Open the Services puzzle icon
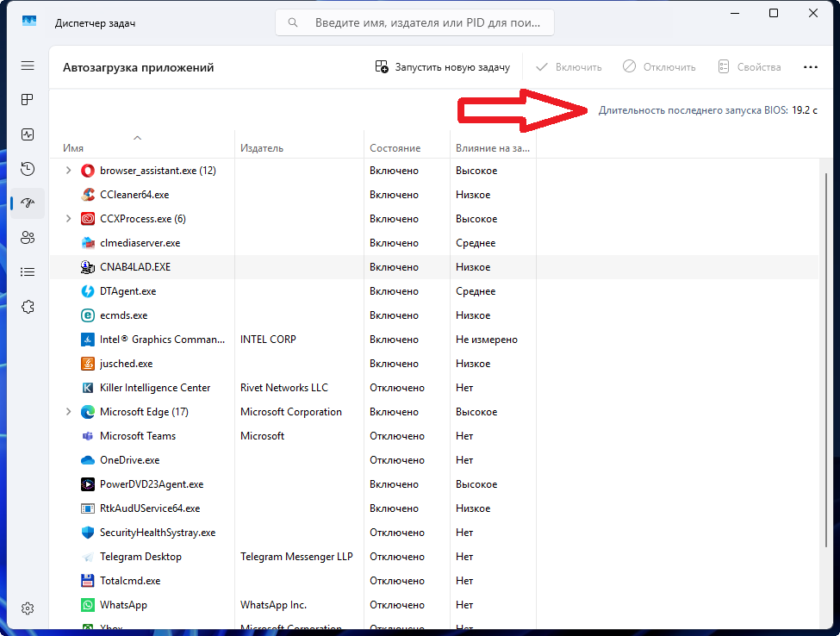This screenshot has height=636, width=840. [28, 307]
